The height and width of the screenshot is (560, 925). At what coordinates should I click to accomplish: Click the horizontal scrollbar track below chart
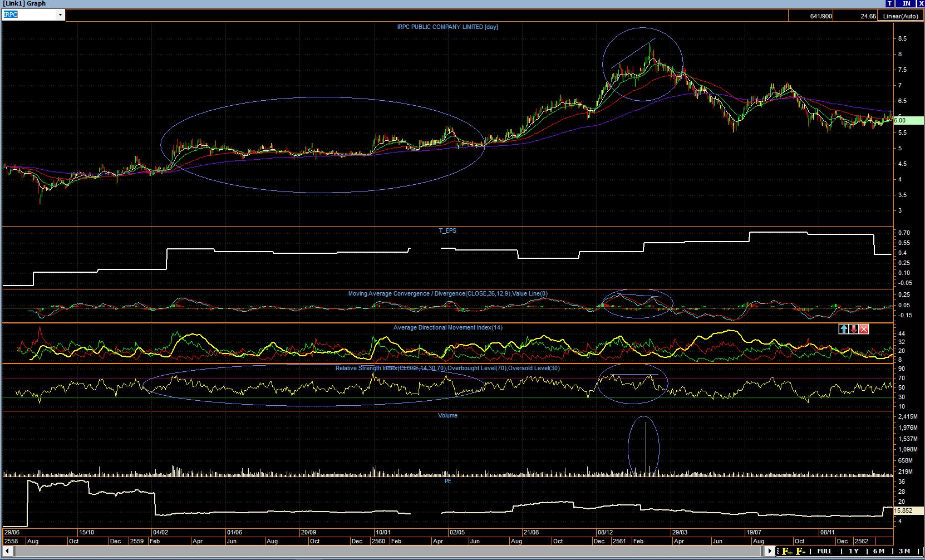(x=390, y=551)
